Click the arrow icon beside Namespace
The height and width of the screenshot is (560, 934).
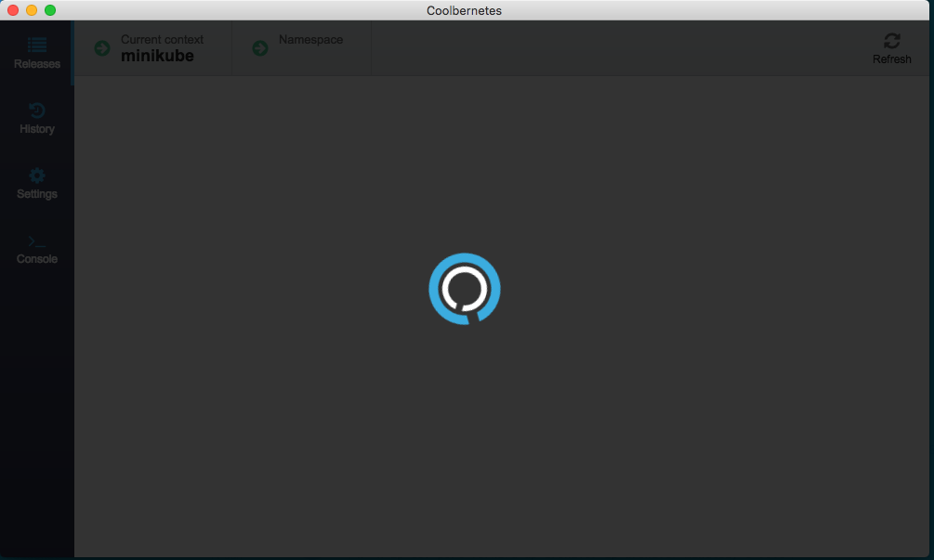pyautogui.click(x=258, y=47)
